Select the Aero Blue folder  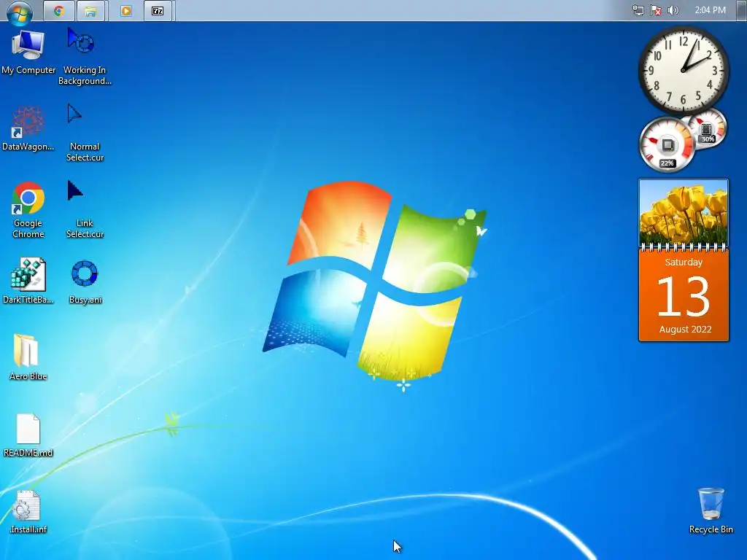[x=28, y=357]
